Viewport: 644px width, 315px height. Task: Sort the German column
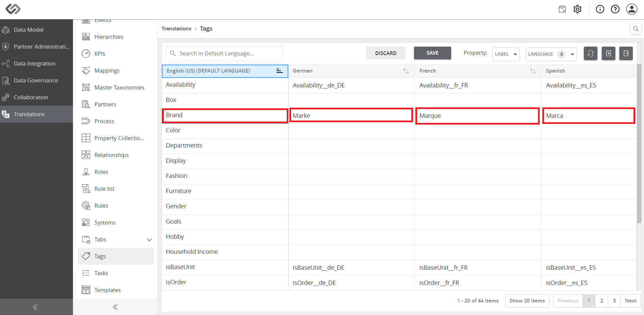406,71
